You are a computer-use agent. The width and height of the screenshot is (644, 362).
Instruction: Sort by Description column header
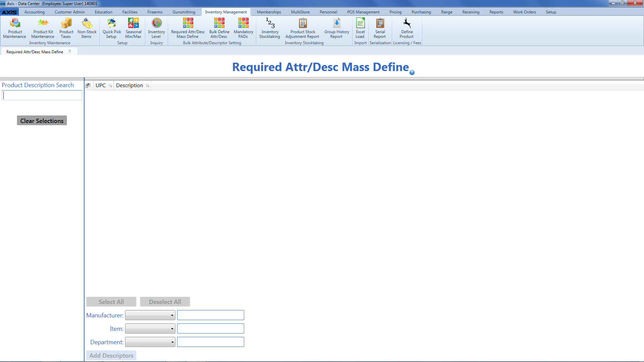click(129, 85)
